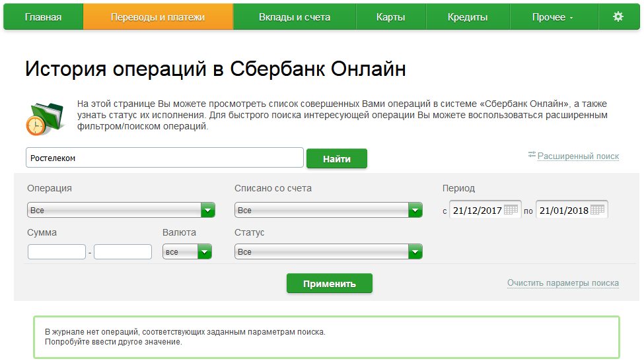Open the Карты section
Image resolution: width=644 pixels, height=363 pixels.
point(390,17)
